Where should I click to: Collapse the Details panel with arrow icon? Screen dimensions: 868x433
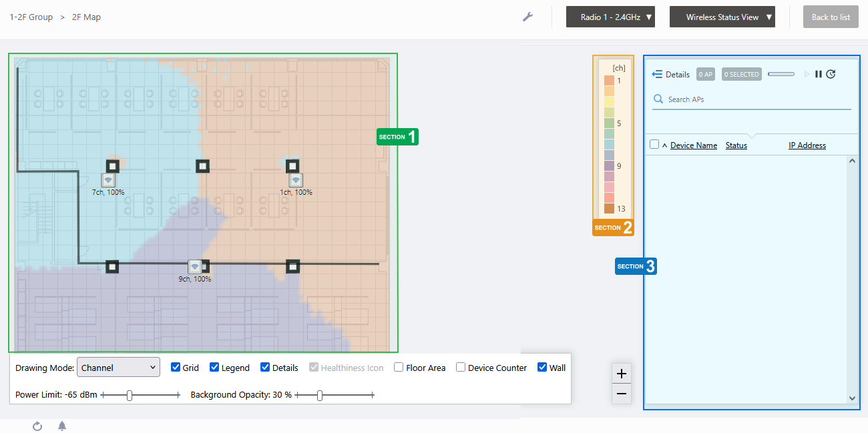tap(657, 74)
